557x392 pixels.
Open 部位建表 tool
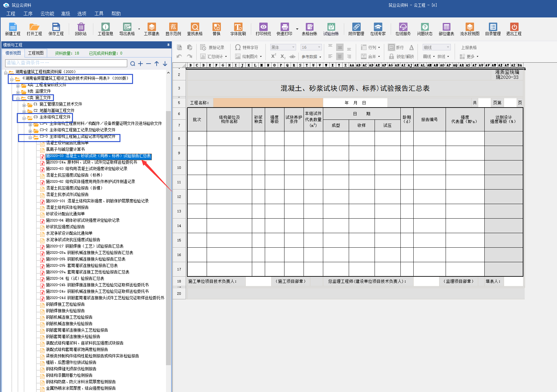pos(446,29)
